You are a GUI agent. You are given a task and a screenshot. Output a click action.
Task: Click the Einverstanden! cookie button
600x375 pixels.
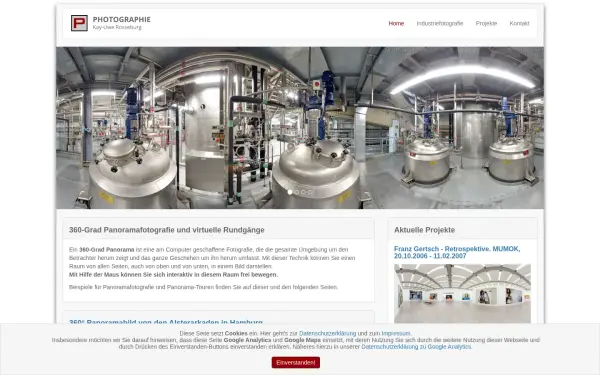tap(296, 362)
